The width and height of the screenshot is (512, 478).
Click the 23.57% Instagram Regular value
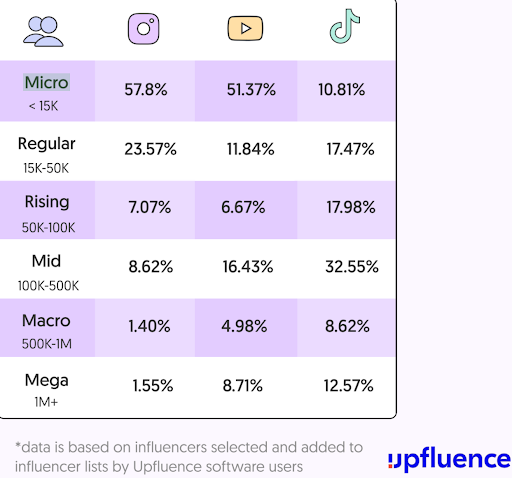pyautogui.click(x=150, y=149)
